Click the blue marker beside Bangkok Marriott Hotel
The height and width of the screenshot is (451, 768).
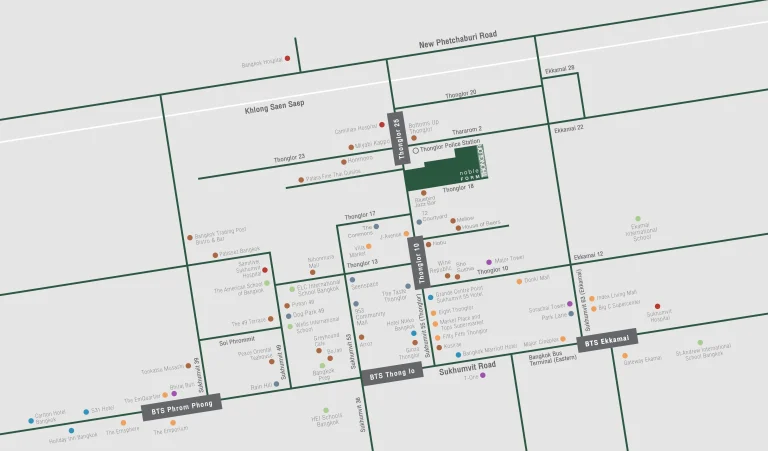click(x=458, y=355)
